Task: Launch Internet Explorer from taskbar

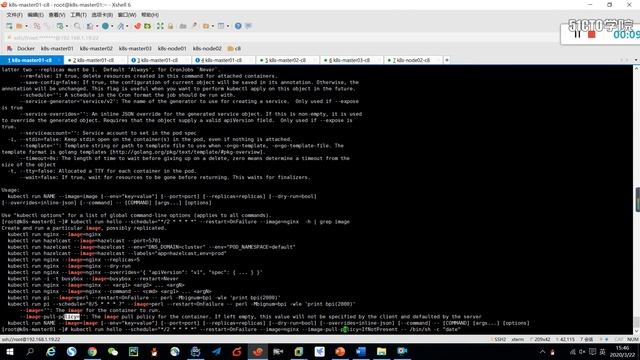Action: (51, 351)
